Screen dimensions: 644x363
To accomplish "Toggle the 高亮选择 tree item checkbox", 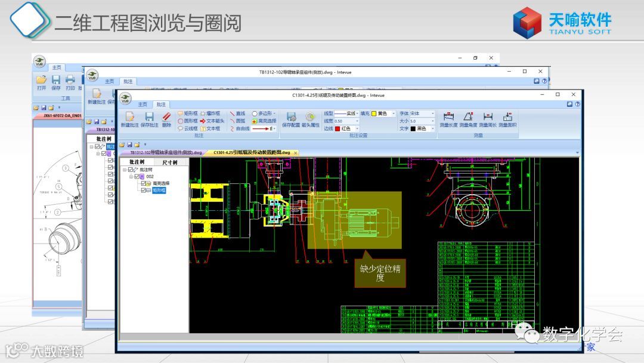I will [x=143, y=183].
